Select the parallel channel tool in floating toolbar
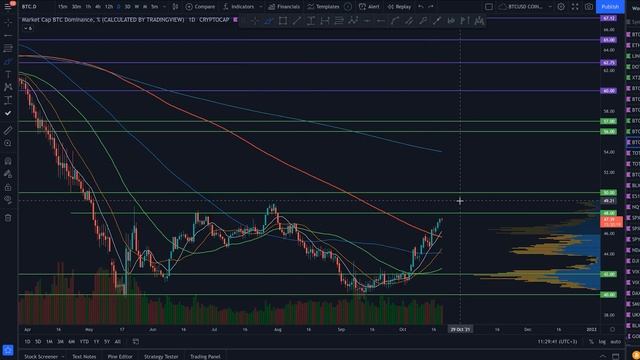 coord(409,21)
